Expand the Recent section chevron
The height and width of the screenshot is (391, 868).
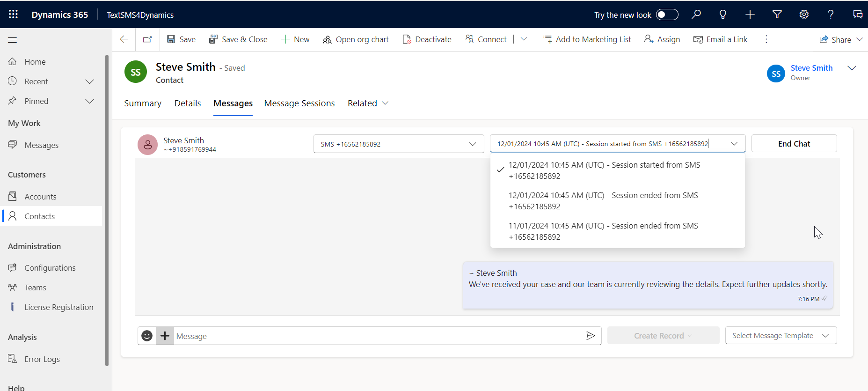coord(89,81)
